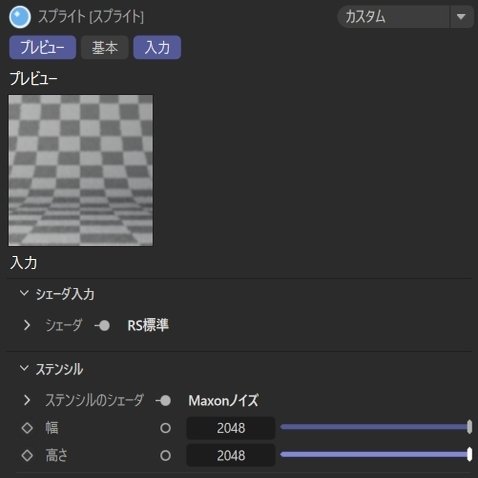
Task: Click the 高さ slider track
Action: coord(376,454)
